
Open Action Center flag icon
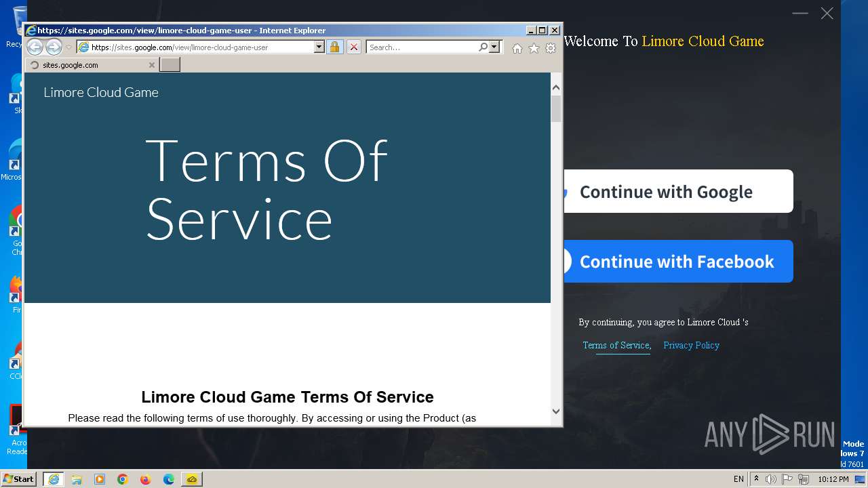tap(789, 479)
